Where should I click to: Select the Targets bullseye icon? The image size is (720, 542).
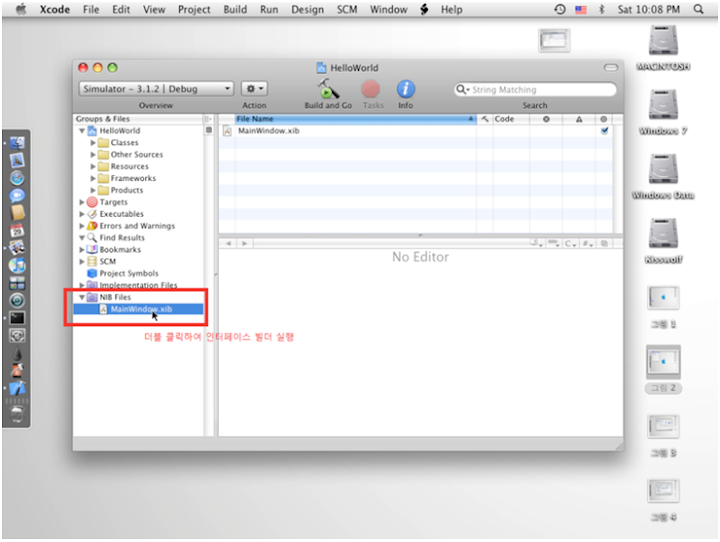tap(92, 202)
